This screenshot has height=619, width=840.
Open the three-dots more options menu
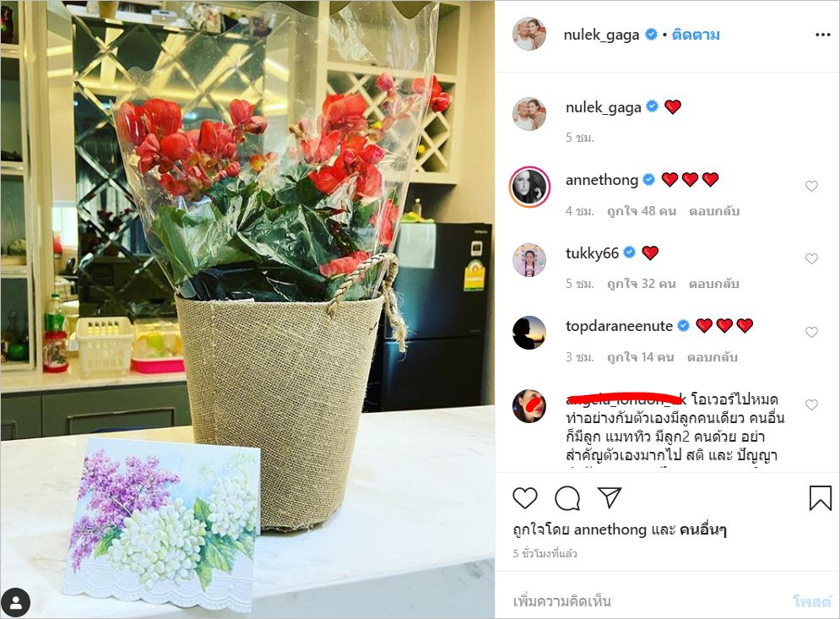[822, 35]
